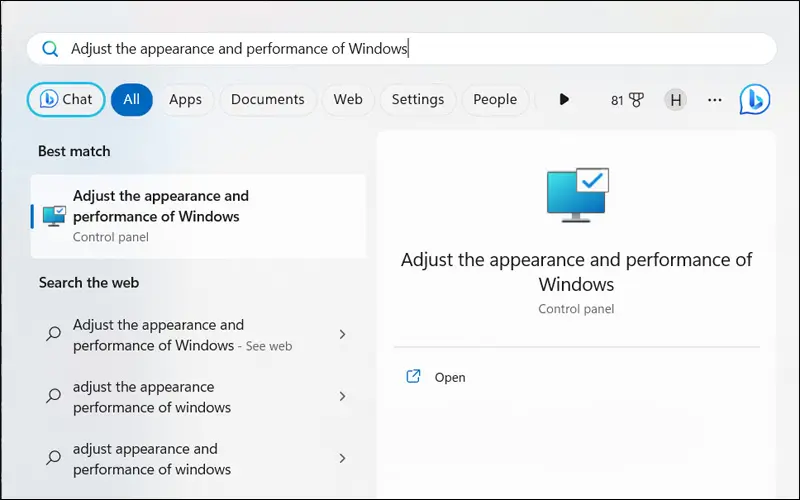The height and width of the screenshot is (500, 800).
Task: Click the large Bing icon in the top right
Action: 755,99
